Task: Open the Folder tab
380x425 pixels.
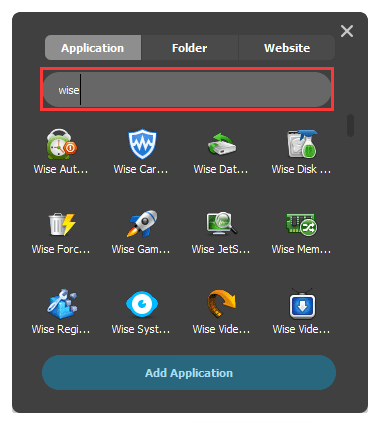Action: (190, 48)
